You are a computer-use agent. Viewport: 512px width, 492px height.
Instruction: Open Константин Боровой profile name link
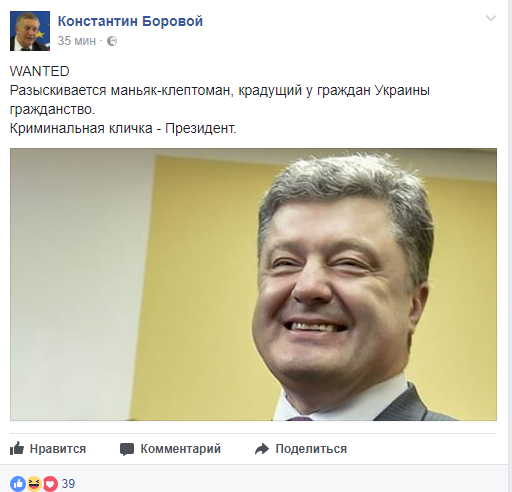click(x=130, y=21)
